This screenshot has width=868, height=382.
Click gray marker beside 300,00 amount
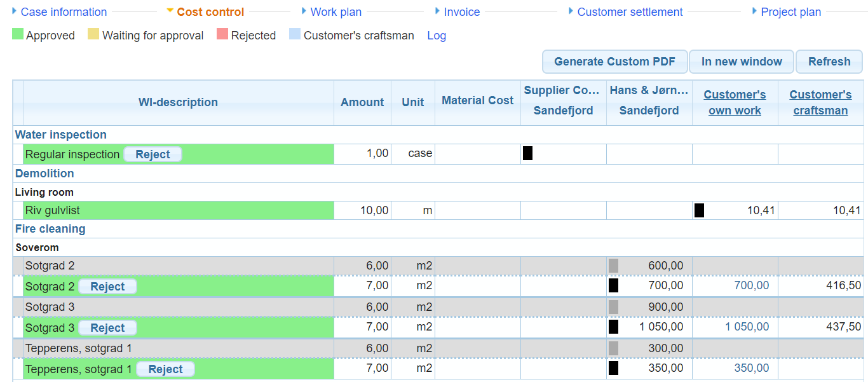(613, 348)
